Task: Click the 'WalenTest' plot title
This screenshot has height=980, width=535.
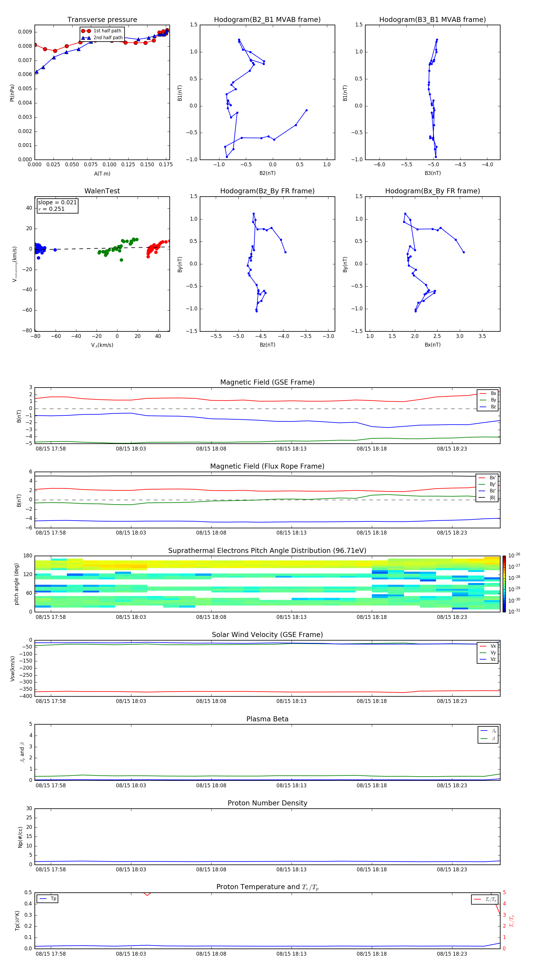Action: pos(102,191)
